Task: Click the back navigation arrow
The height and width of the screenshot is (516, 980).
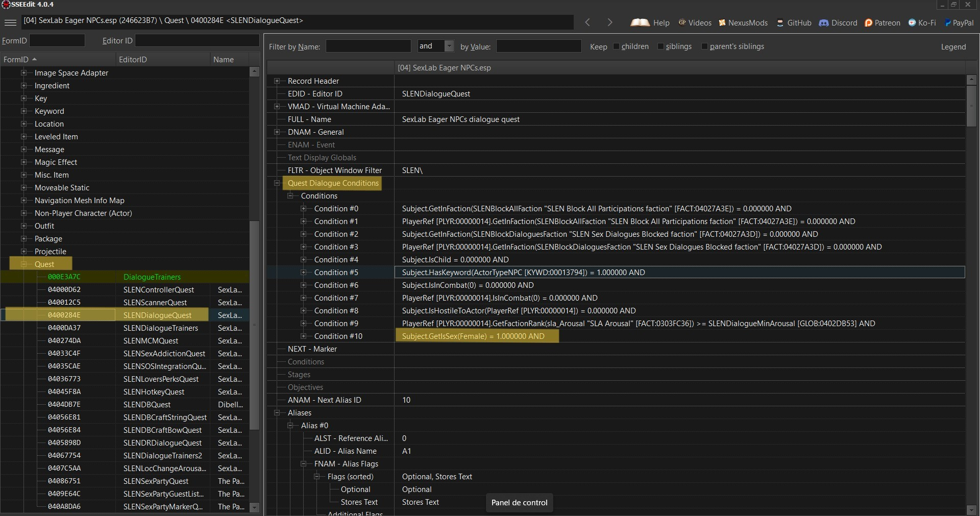Action: (x=587, y=22)
